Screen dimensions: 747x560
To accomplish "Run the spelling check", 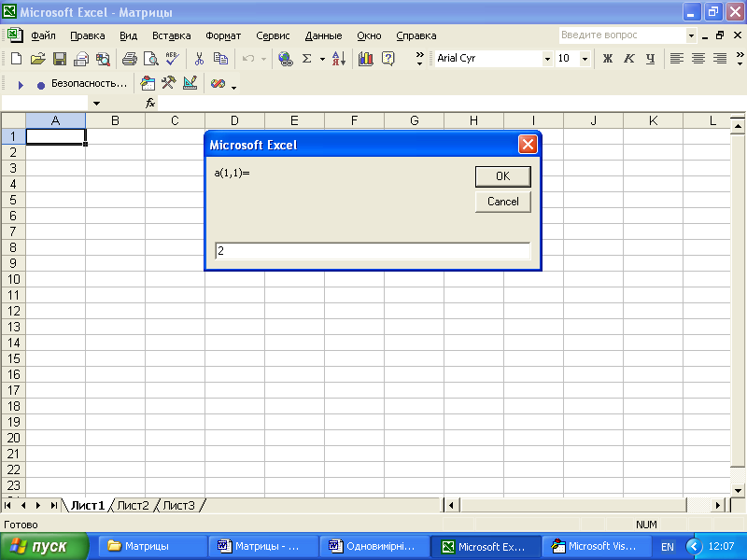I will tap(173, 59).
